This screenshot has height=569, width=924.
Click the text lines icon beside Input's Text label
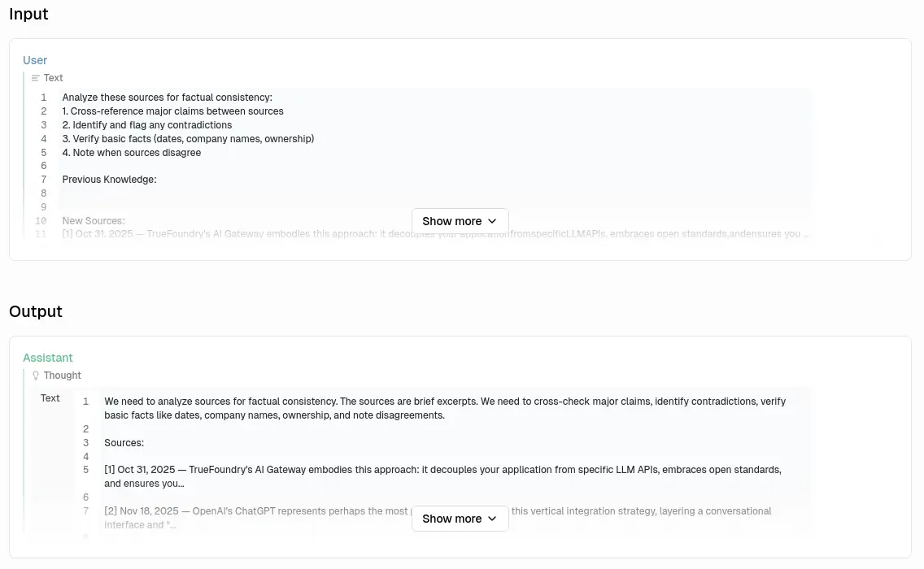pyautogui.click(x=35, y=78)
